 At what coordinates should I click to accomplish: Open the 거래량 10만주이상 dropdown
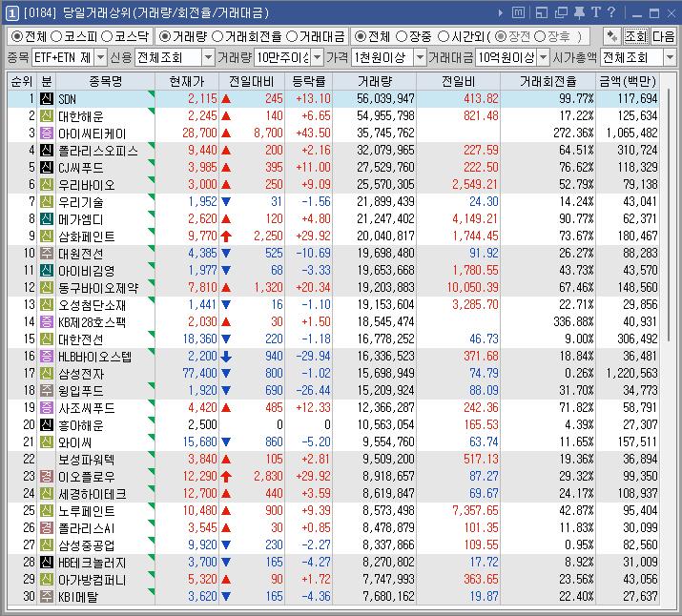(318, 57)
